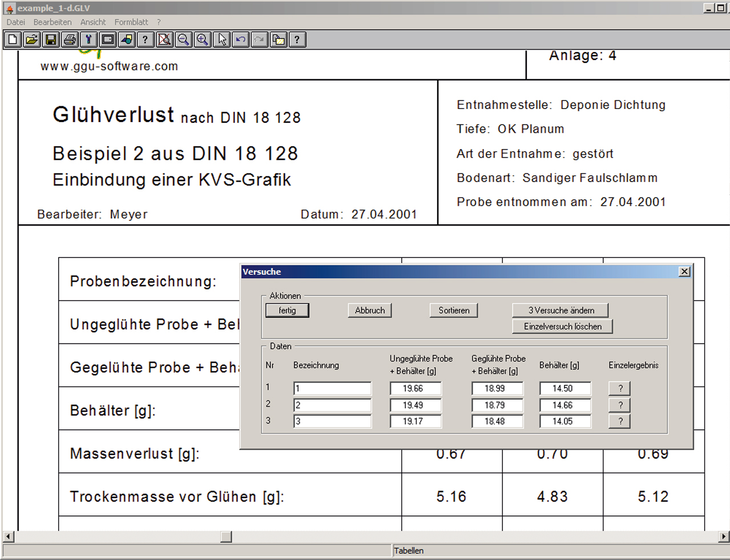Click the Tiefe: OK Planum line
The height and width of the screenshot is (560, 730).
click(510, 129)
